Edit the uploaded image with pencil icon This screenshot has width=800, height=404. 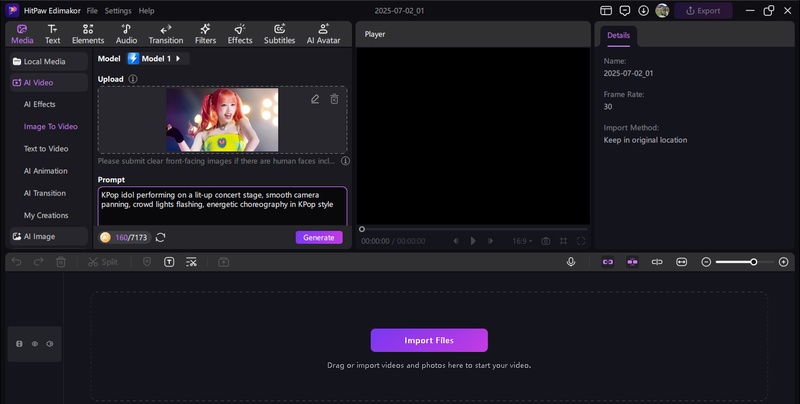pos(315,99)
